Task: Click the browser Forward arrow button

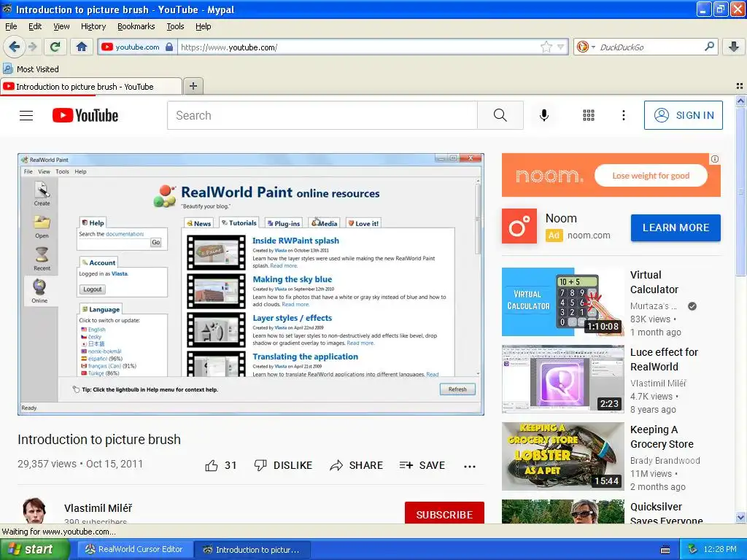Action: click(x=32, y=47)
